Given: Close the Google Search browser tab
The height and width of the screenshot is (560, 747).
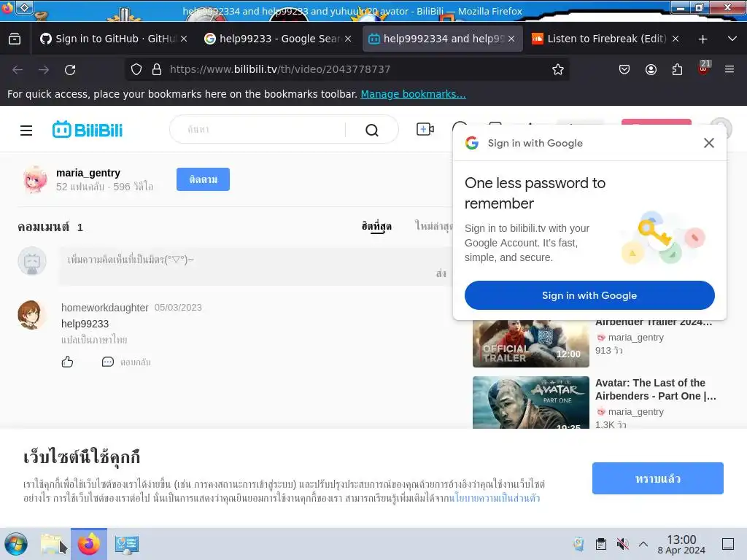Looking at the screenshot, I should pos(348,39).
